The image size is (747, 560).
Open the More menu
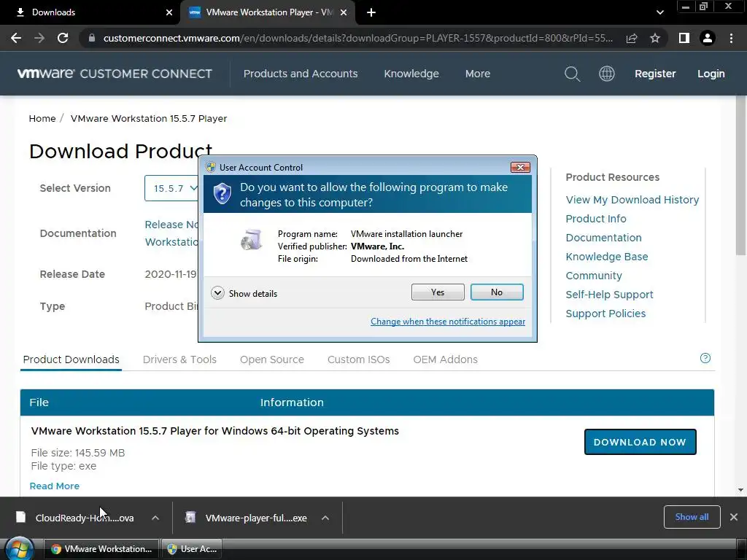[478, 74]
